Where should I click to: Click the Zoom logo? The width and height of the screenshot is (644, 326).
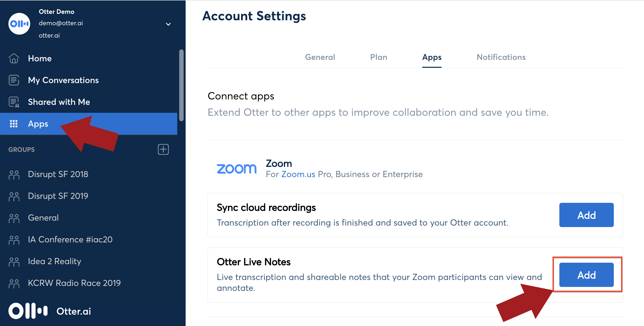pyautogui.click(x=236, y=169)
